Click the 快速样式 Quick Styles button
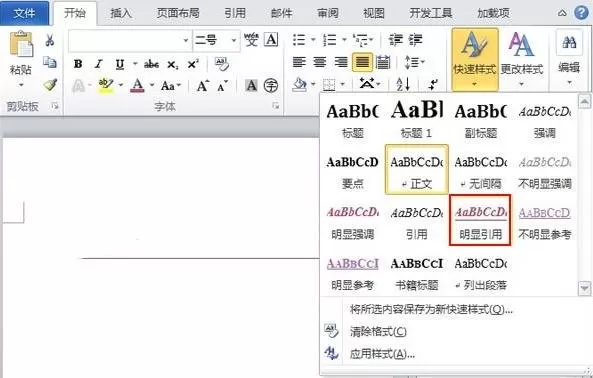593x378 pixels. [475, 59]
